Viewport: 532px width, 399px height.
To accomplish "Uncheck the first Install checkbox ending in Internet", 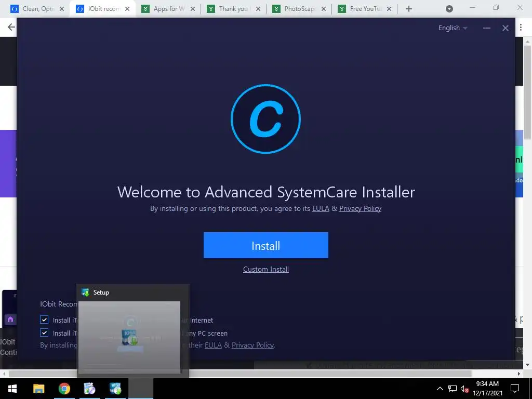I will pos(44,320).
